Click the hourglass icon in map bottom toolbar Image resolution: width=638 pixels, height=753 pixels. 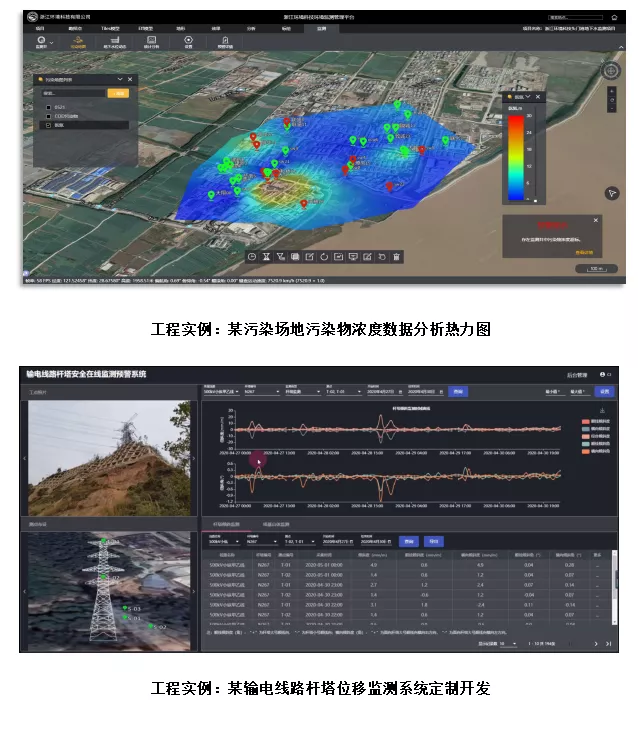click(x=266, y=257)
